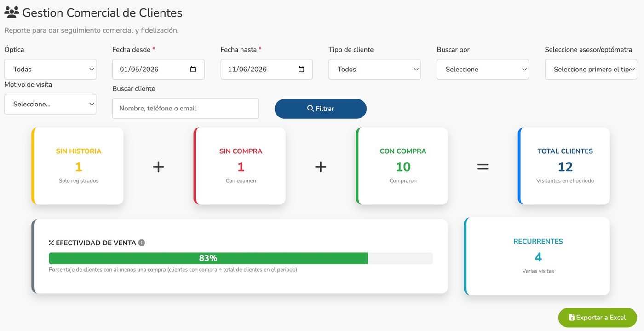The height and width of the screenshot is (331, 644).
Task: Click the magnifier icon in Filtrar button
Action: coord(310,109)
